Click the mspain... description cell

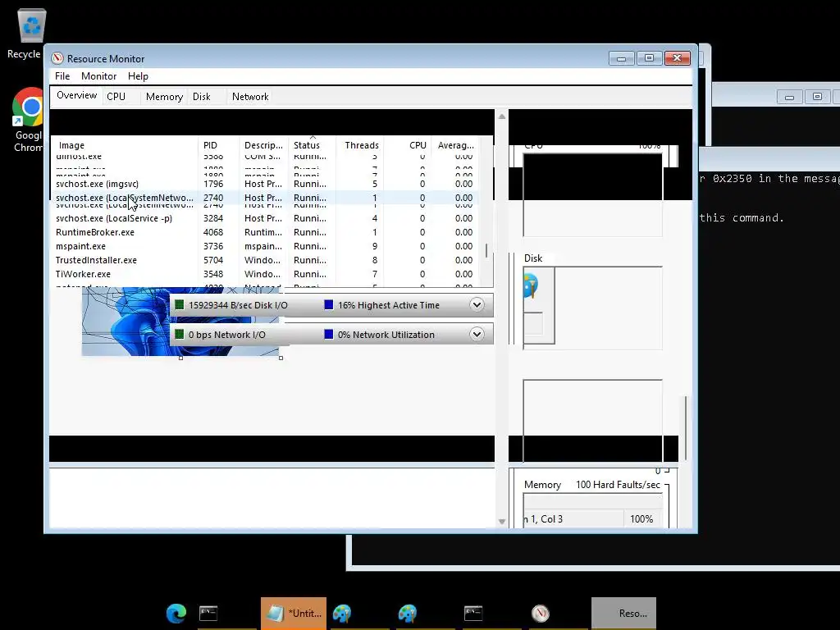coord(263,246)
